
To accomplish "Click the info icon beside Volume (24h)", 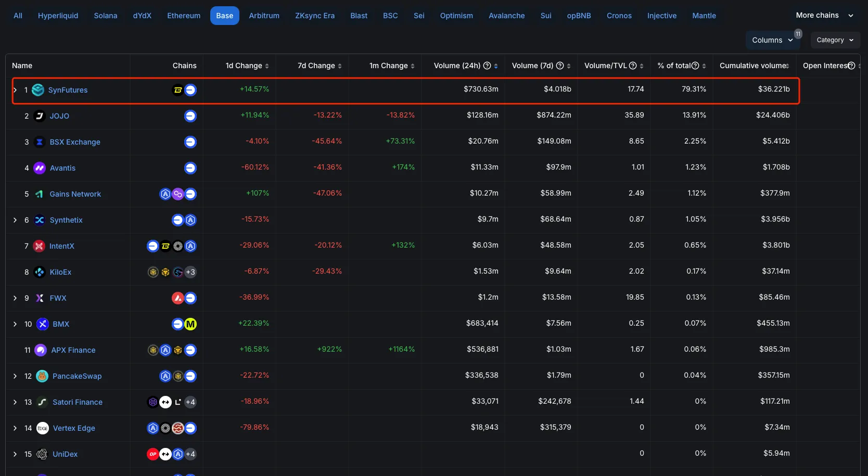I will [x=487, y=66].
